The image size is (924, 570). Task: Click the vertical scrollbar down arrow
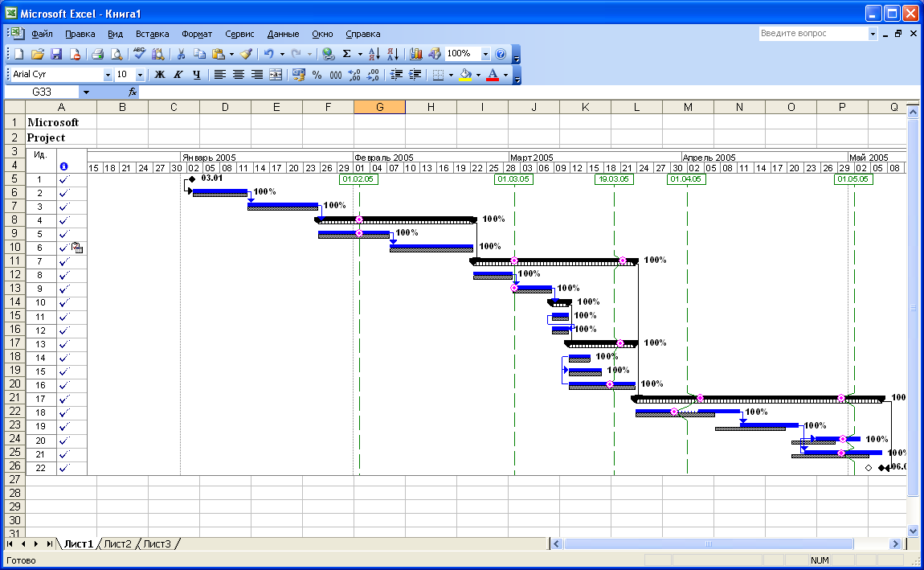point(913,530)
